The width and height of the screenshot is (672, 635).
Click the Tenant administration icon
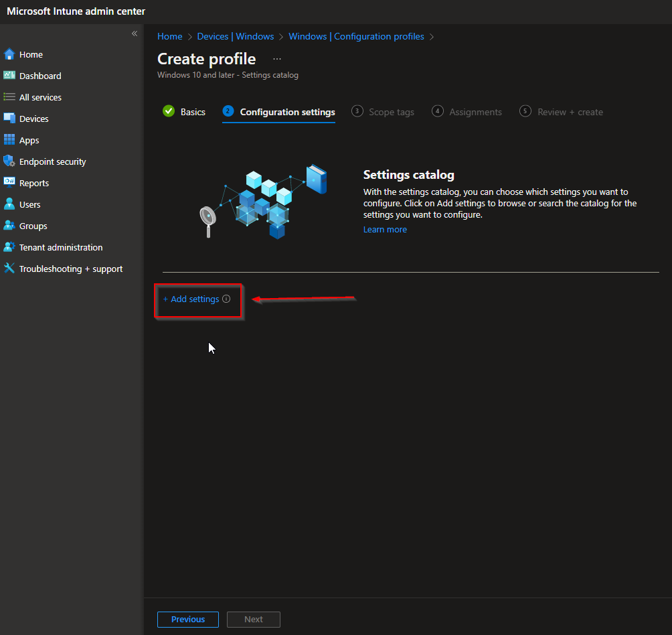click(x=9, y=247)
